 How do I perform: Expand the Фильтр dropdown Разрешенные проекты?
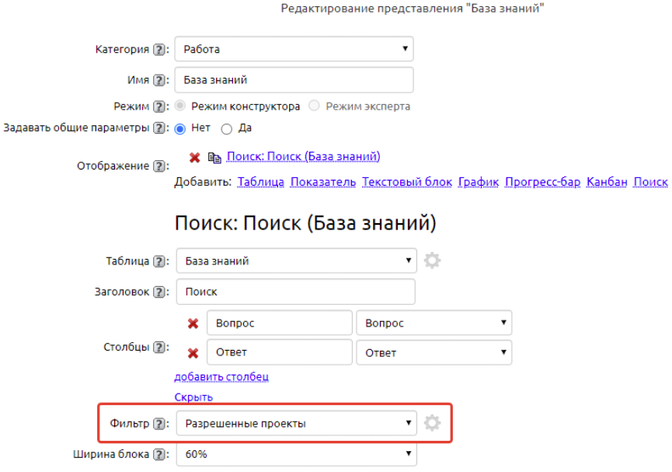[296, 423]
